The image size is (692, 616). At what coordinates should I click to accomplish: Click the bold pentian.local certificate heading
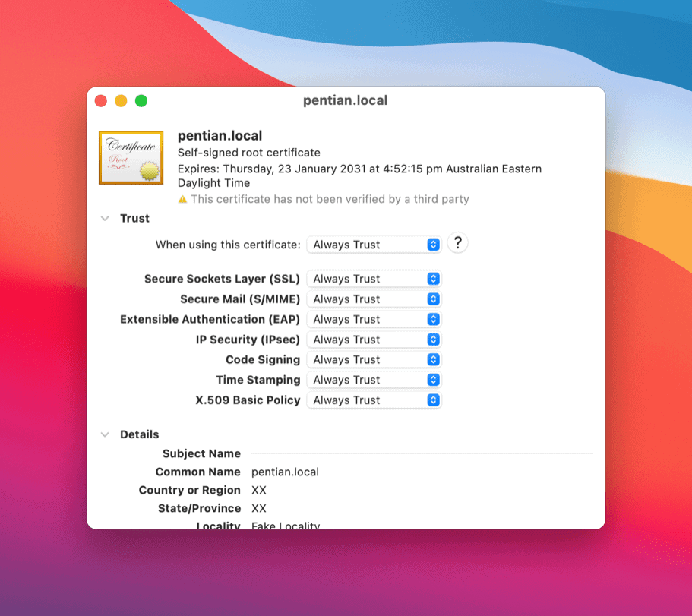click(220, 136)
